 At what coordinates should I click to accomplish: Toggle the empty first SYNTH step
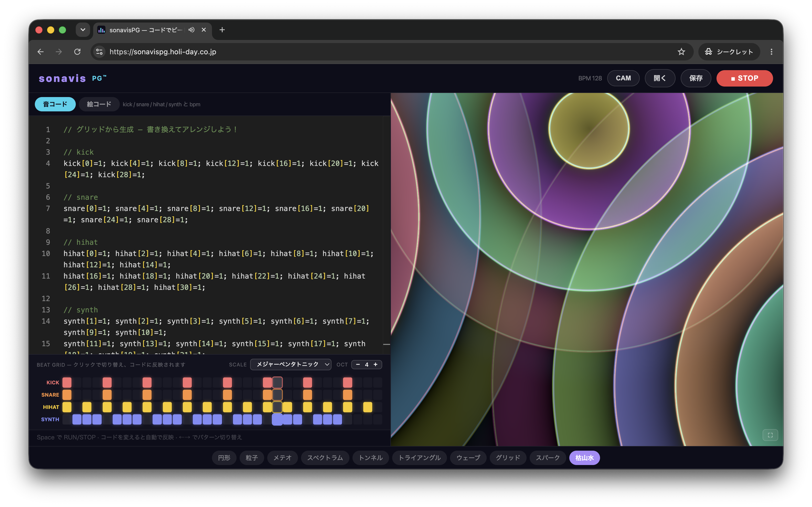tap(67, 419)
